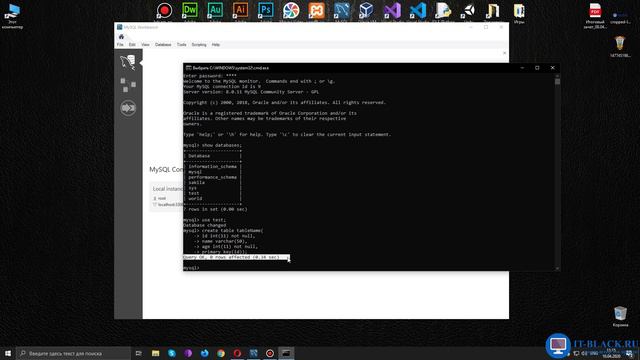Open the Adobe Dreamweaver desktop shortcut

(x=190, y=11)
